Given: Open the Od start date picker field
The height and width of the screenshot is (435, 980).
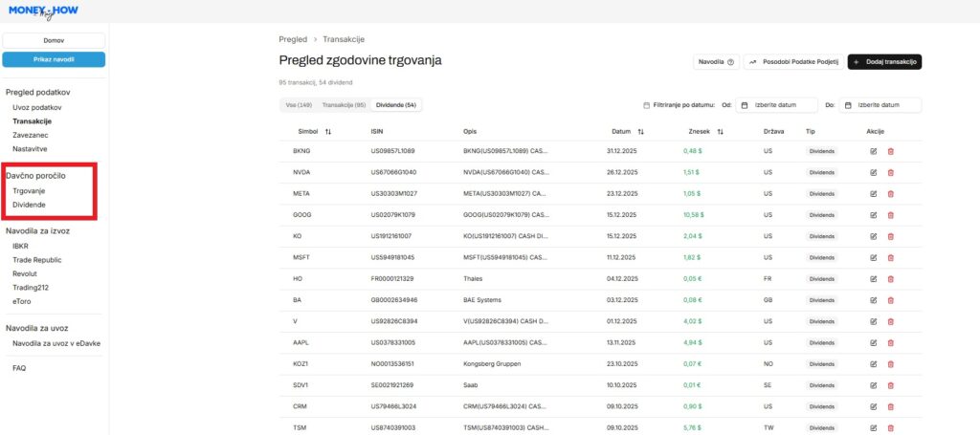Looking at the screenshot, I should pos(776,105).
